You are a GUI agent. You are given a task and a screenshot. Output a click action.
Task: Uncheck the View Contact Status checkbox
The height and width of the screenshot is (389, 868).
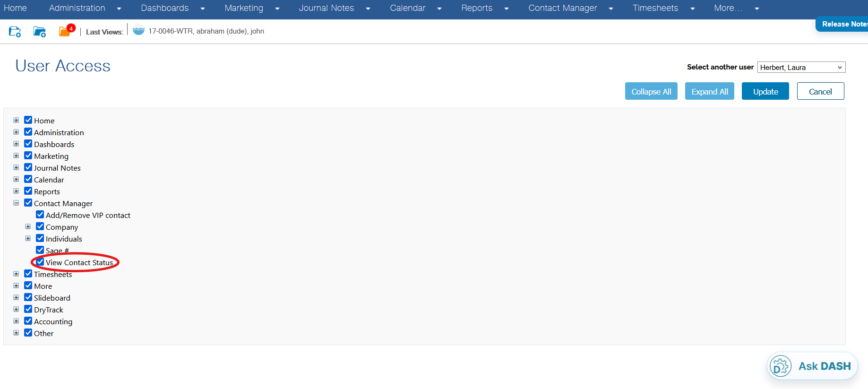point(40,262)
